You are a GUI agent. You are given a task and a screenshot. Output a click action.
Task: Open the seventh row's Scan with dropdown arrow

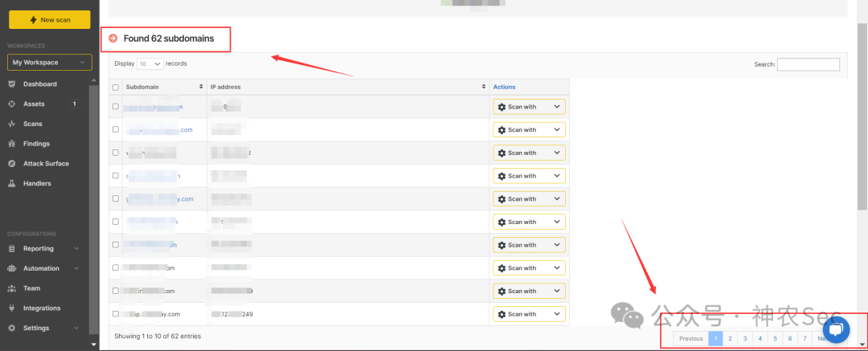(x=557, y=245)
